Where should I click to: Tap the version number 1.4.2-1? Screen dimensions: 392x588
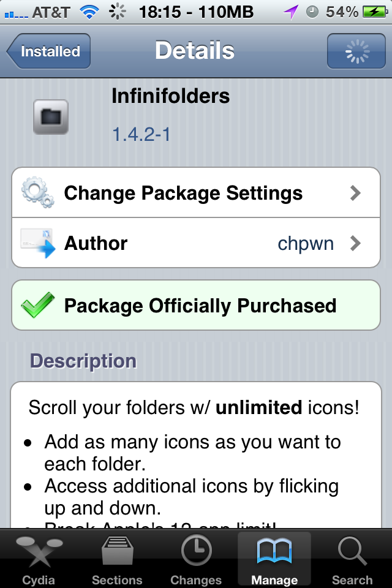click(141, 134)
